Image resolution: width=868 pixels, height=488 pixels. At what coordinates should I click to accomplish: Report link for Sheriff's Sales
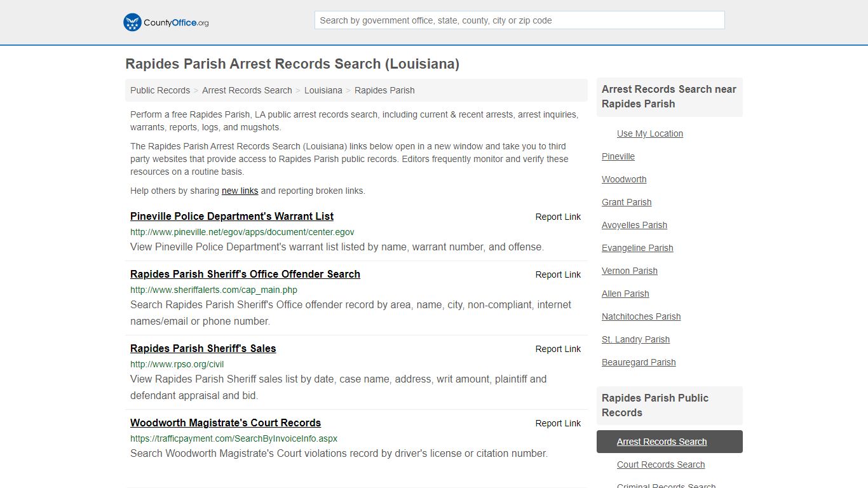coord(558,349)
